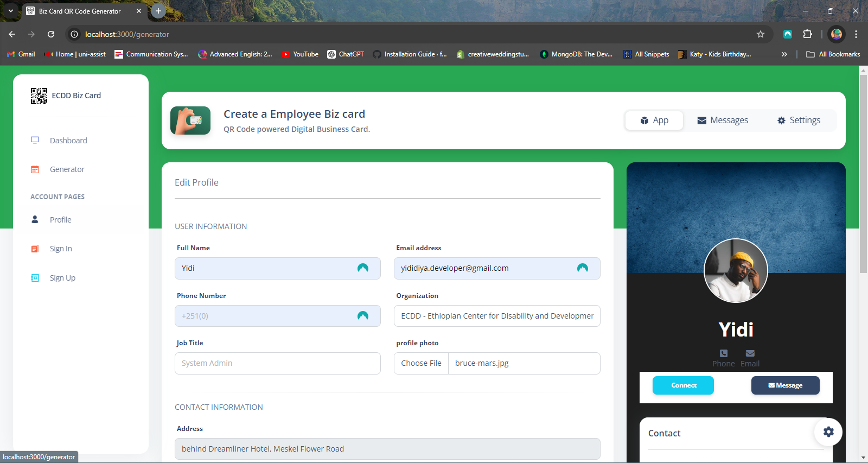This screenshot has width=868, height=463.
Task: Expand the hidden bookmarks overflow chevron
Action: pyautogui.click(x=784, y=54)
